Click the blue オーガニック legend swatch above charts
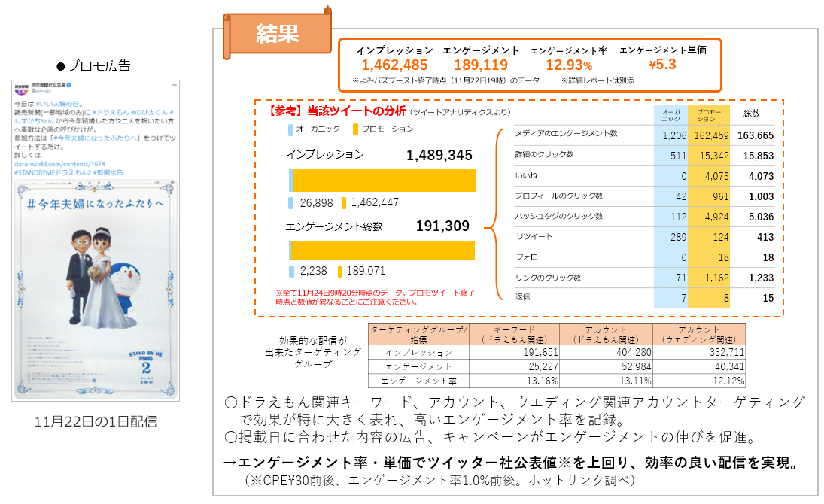The image size is (824, 504). coord(290,129)
